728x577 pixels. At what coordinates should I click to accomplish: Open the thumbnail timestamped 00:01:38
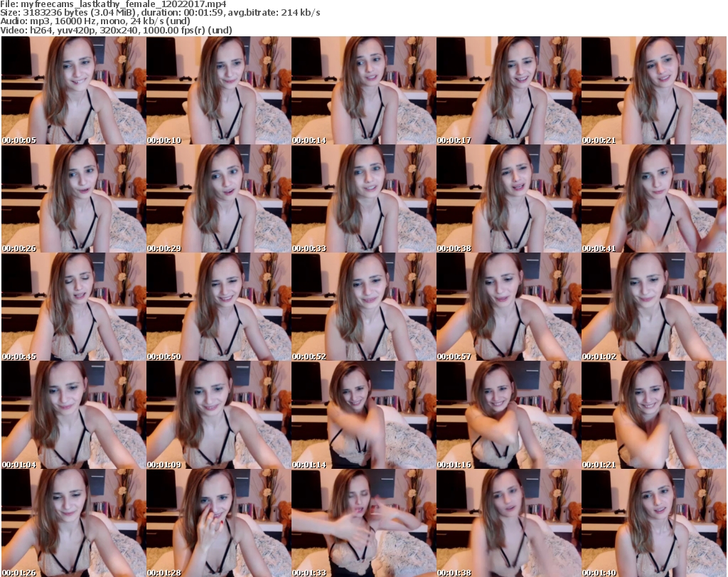point(508,523)
